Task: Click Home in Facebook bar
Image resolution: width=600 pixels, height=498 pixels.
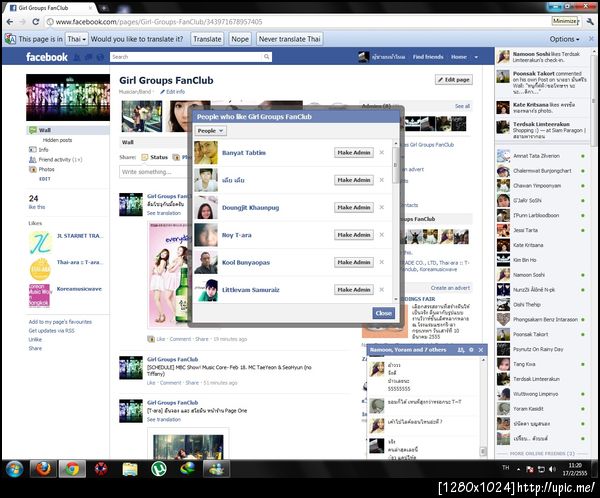Action: point(458,57)
